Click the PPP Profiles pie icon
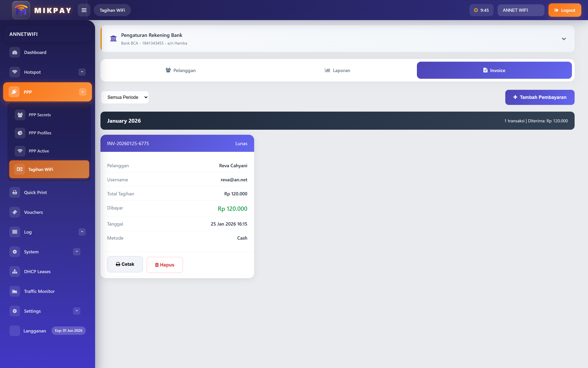The width and height of the screenshot is (588, 368). click(20, 133)
